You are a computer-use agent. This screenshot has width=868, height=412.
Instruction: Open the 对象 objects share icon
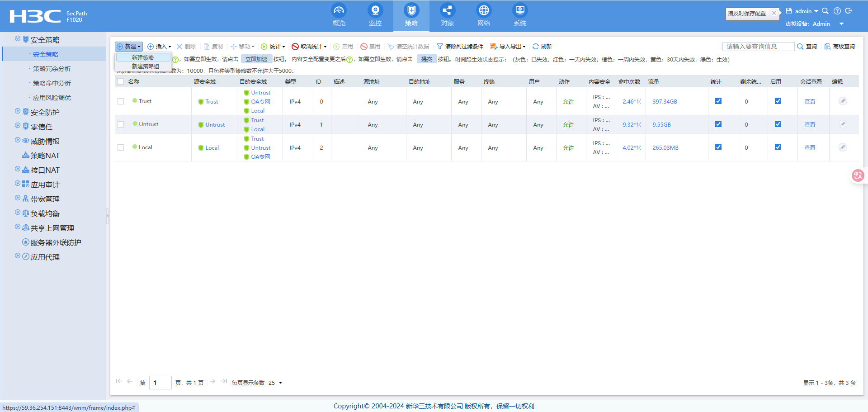point(447,11)
